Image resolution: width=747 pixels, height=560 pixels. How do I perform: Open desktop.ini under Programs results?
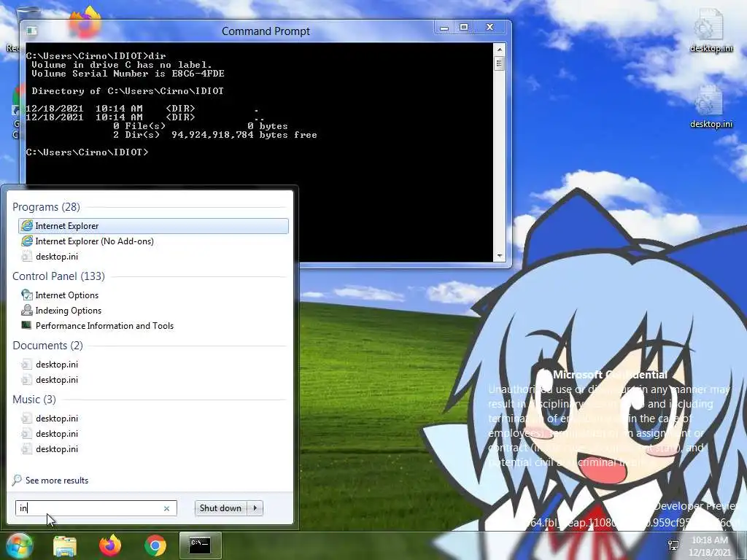tap(153, 256)
